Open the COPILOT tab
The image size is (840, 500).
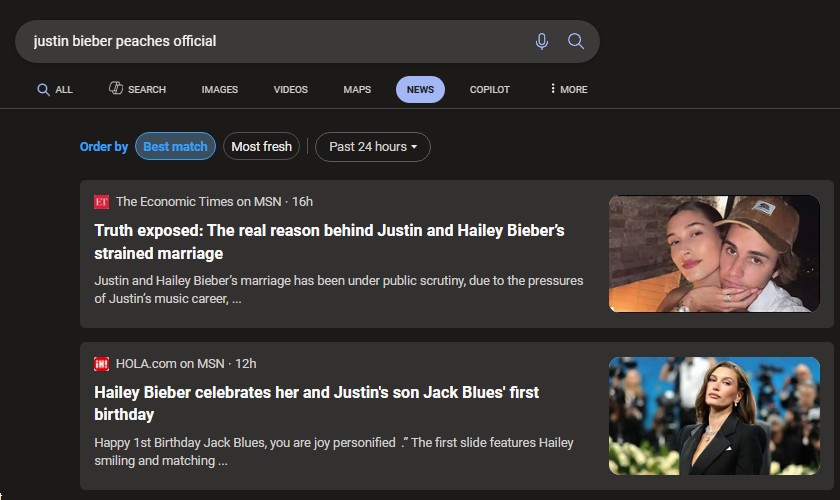coord(490,89)
